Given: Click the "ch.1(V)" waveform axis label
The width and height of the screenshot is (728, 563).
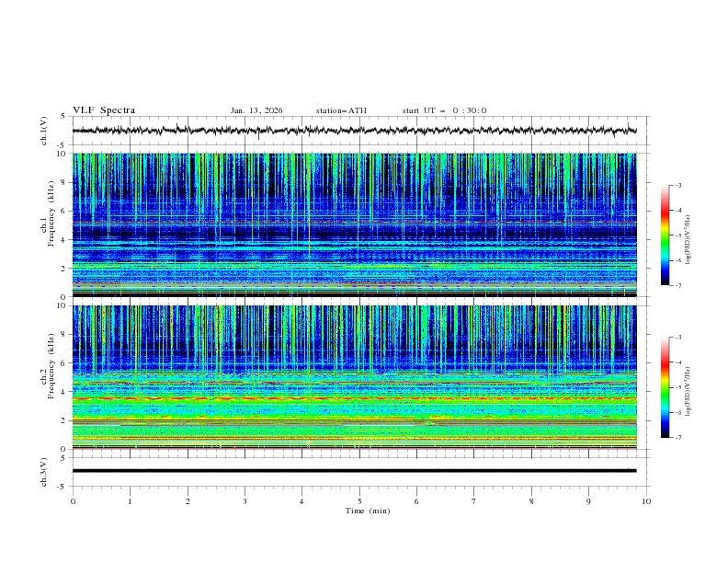Looking at the screenshot, I should tap(46, 131).
